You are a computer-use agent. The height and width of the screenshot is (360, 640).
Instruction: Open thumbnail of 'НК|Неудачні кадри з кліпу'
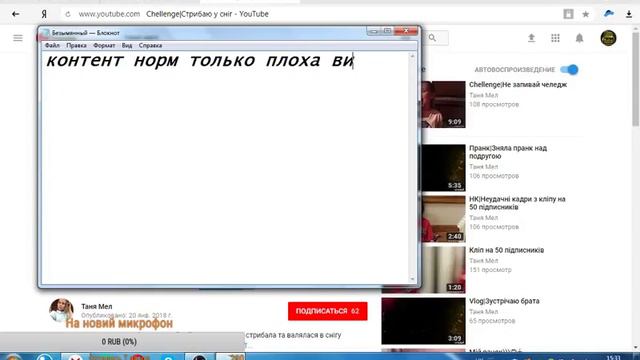click(443, 219)
